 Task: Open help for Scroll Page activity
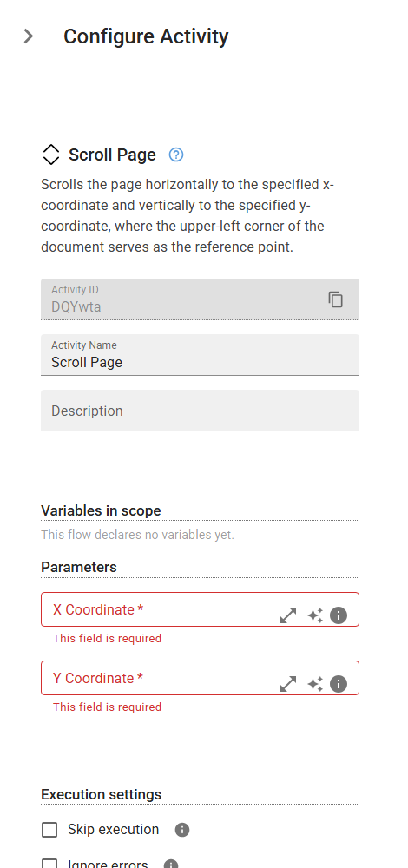click(x=176, y=155)
